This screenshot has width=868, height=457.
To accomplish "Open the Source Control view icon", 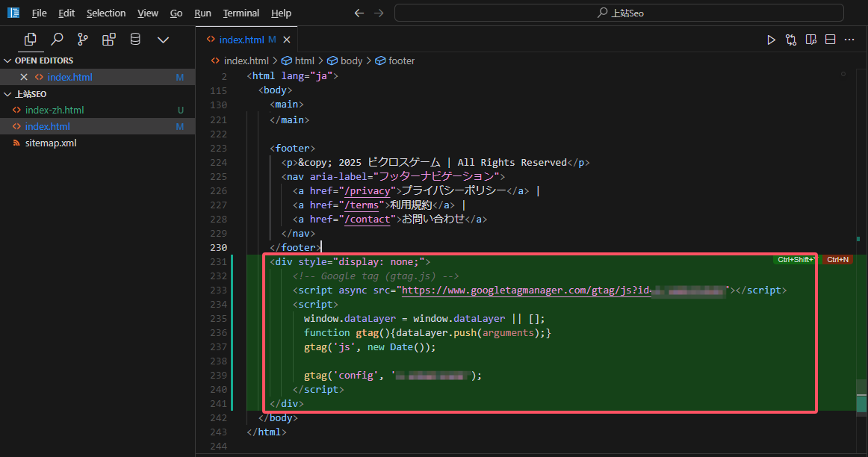I will (82, 40).
